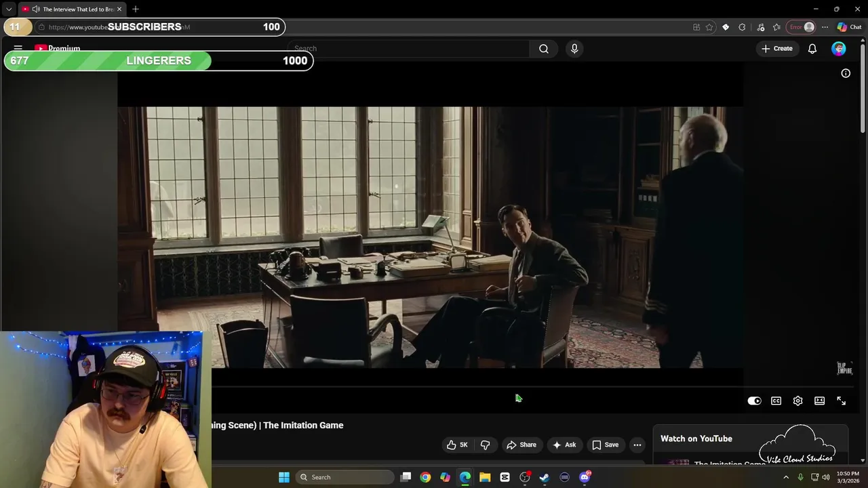This screenshot has width=868, height=488.
Task: Open File Explorer from the taskbar
Action: (485, 477)
